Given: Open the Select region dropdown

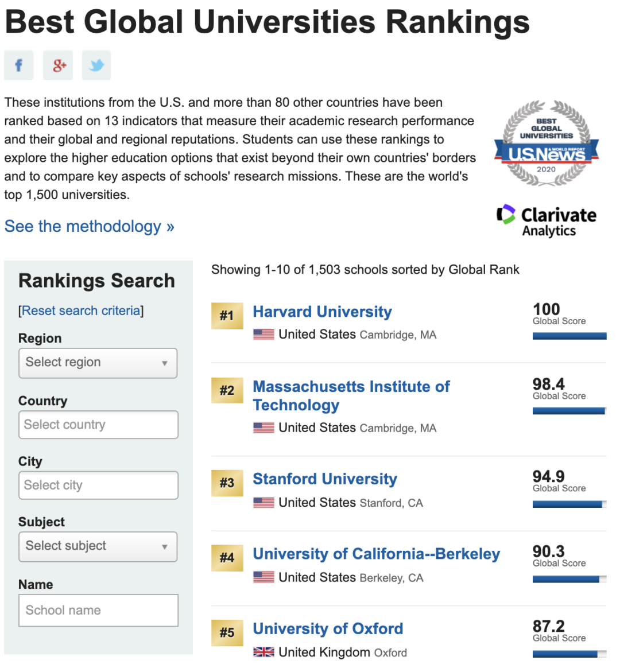Looking at the screenshot, I should 98,363.
